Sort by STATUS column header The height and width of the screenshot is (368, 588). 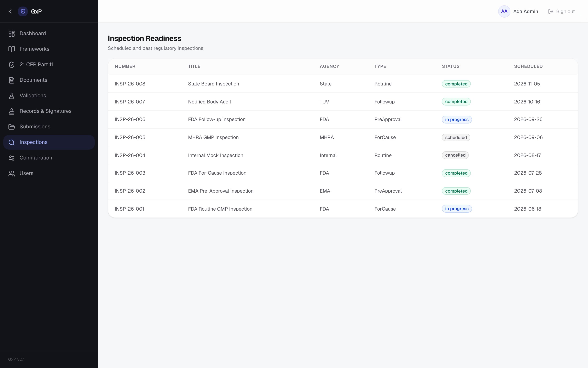[x=450, y=66]
